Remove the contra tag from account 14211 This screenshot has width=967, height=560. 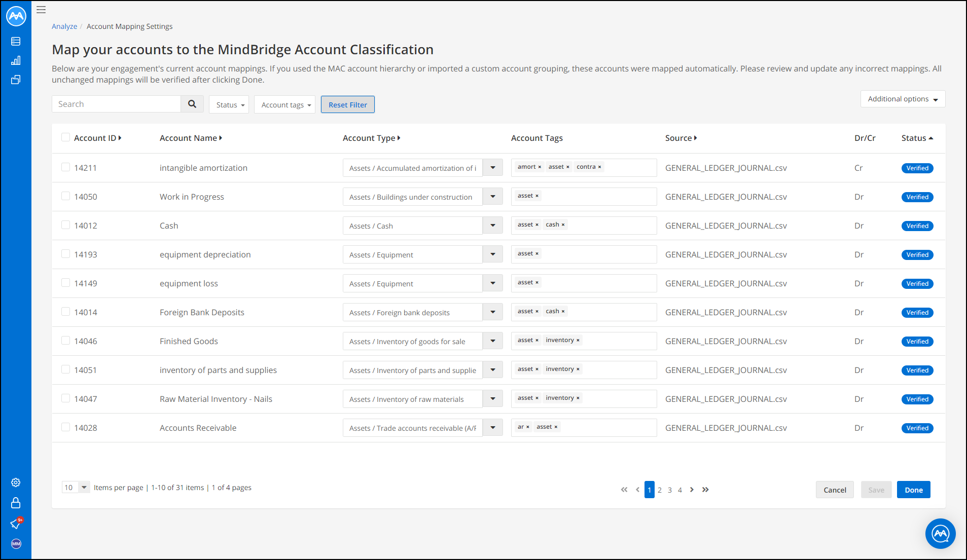[x=600, y=167]
